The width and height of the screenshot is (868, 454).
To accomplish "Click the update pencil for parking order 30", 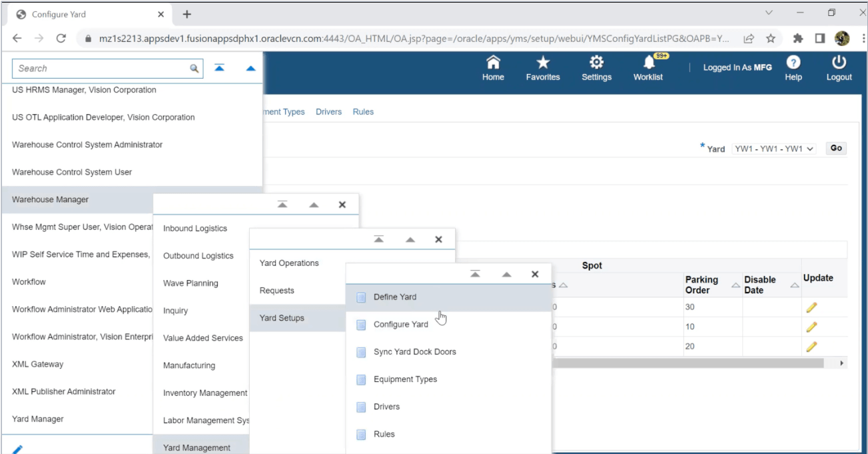I will point(811,307).
